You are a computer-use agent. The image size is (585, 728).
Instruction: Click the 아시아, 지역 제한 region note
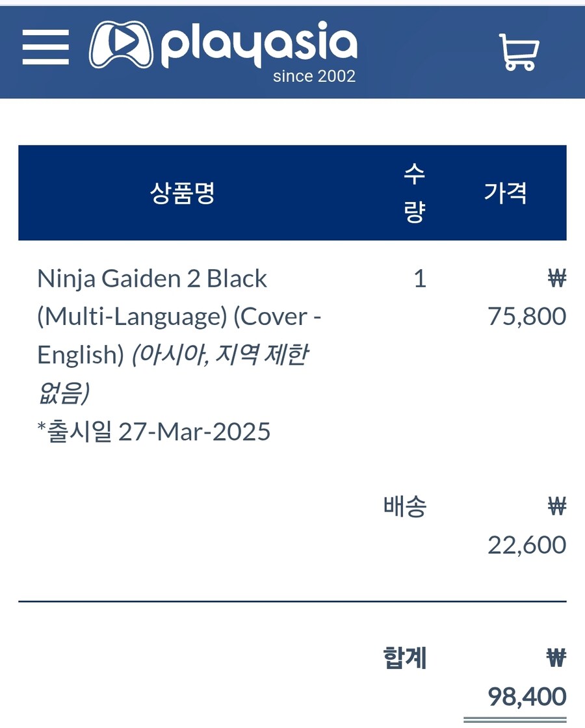click(x=220, y=355)
